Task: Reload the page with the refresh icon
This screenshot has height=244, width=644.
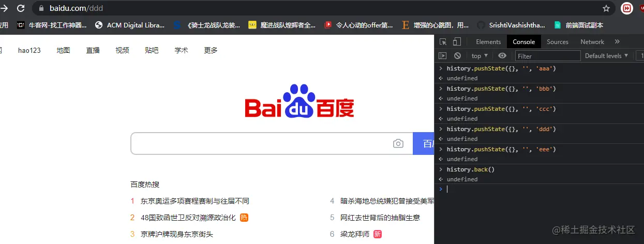Action: point(21,8)
